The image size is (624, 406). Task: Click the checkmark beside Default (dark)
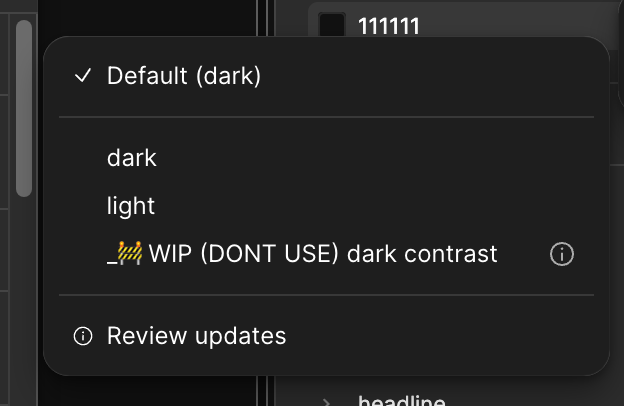coord(83,76)
